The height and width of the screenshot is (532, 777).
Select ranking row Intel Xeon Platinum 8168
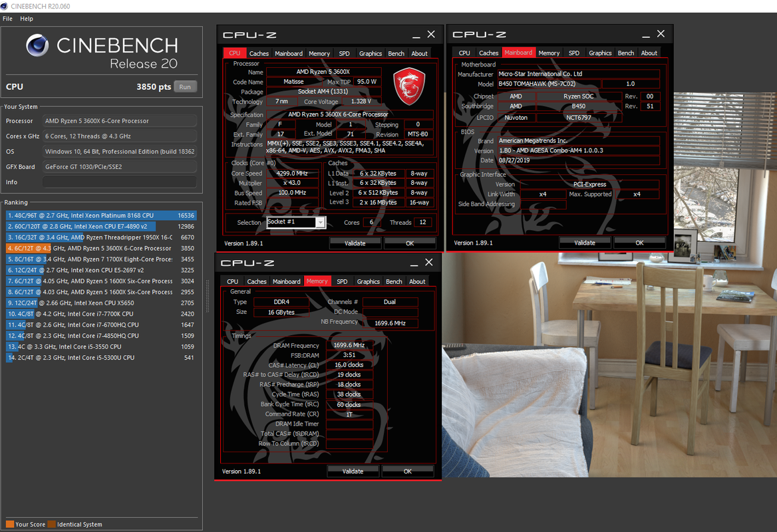pos(101,215)
